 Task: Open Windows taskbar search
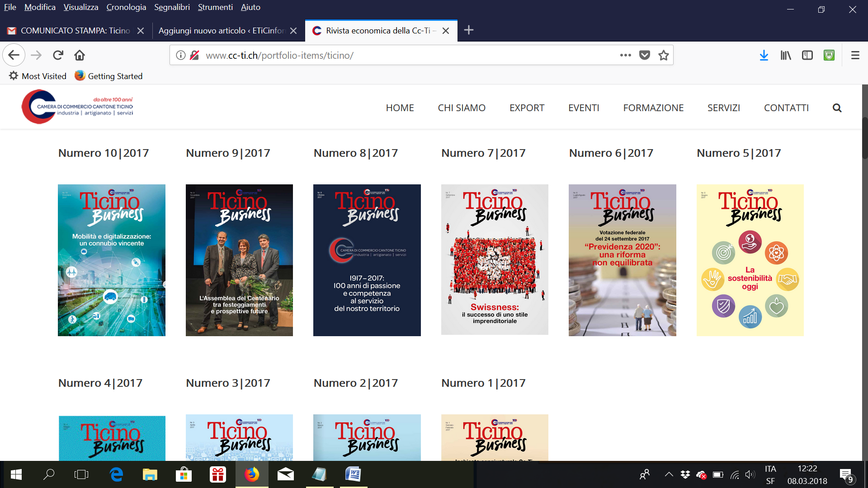(x=49, y=474)
